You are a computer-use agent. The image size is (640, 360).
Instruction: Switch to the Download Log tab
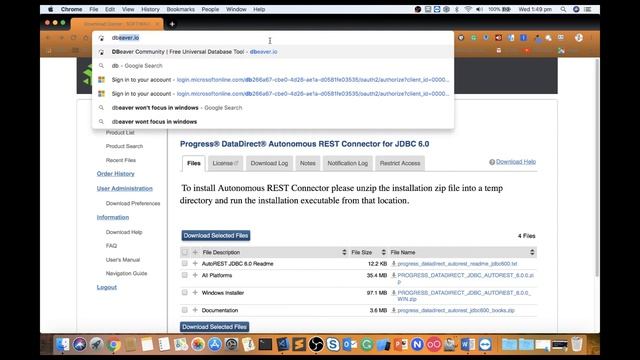tap(269, 163)
